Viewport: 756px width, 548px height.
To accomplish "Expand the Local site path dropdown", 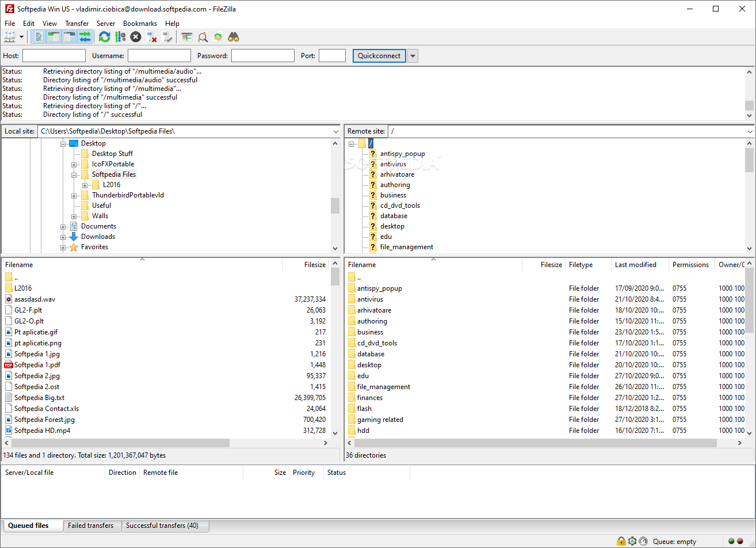I will [x=336, y=131].
